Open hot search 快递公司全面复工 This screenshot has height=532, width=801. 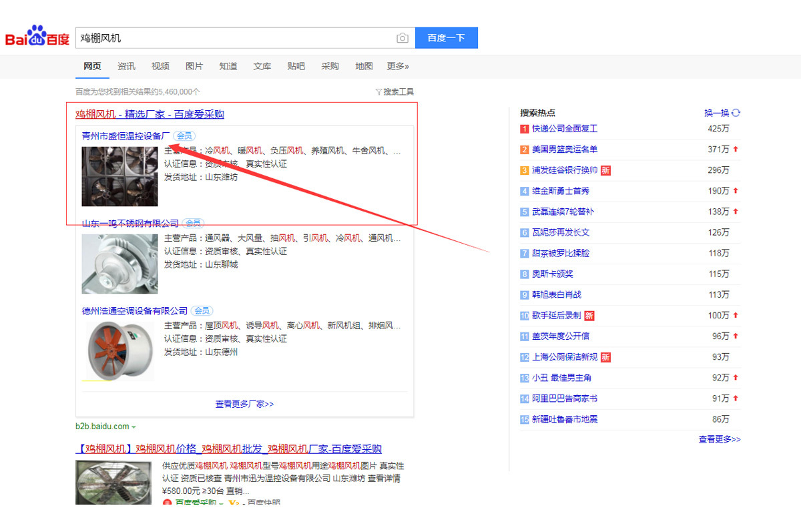(565, 129)
